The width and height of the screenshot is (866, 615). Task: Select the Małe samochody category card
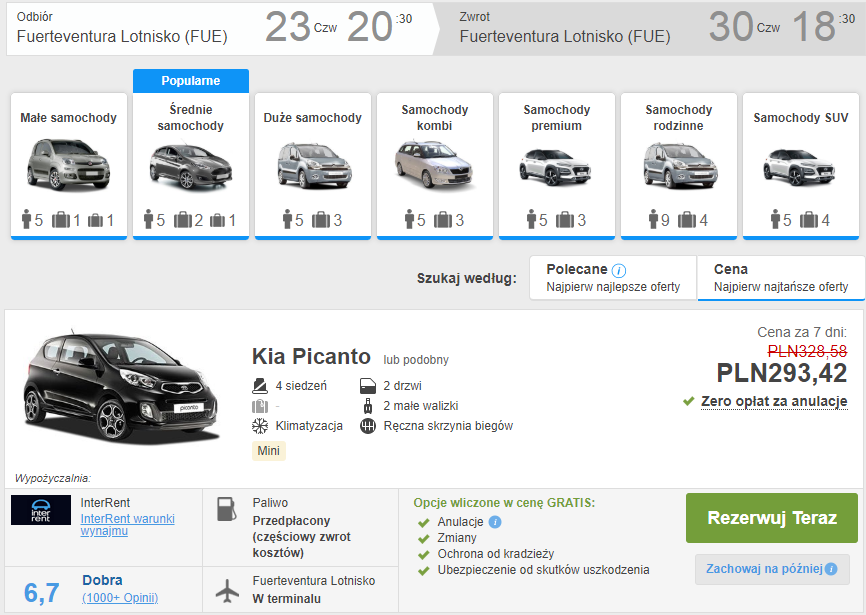[x=69, y=166]
